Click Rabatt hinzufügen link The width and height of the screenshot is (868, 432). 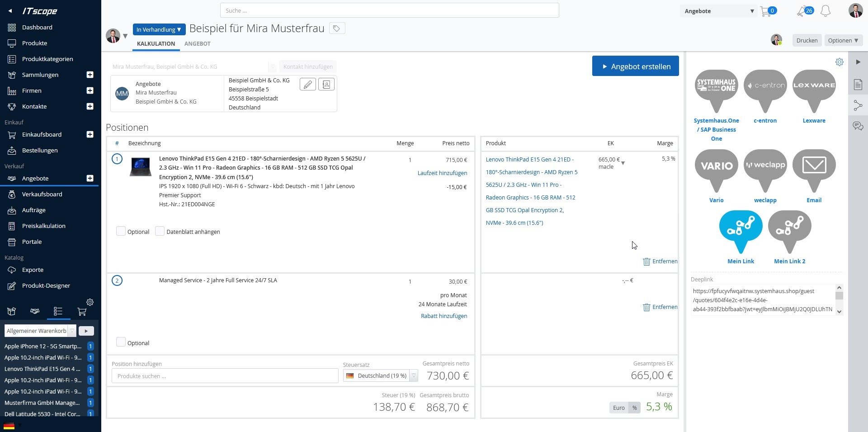(x=444, y=316)
